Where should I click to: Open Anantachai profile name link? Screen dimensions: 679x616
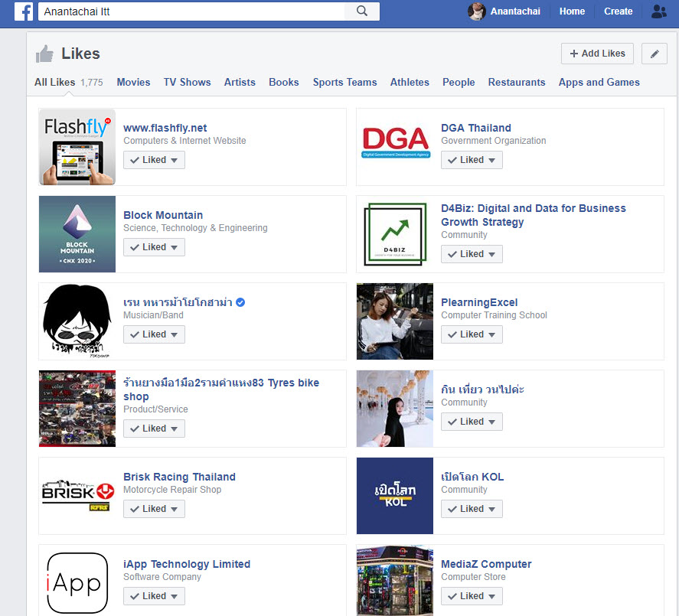click(x=515, y=11)
